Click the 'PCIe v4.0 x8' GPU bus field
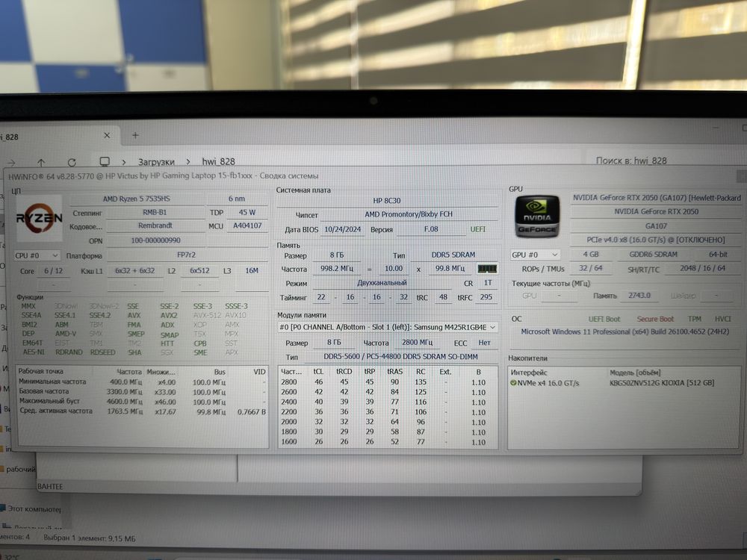This screenshot has width=747, height=560. coord(656,240)
